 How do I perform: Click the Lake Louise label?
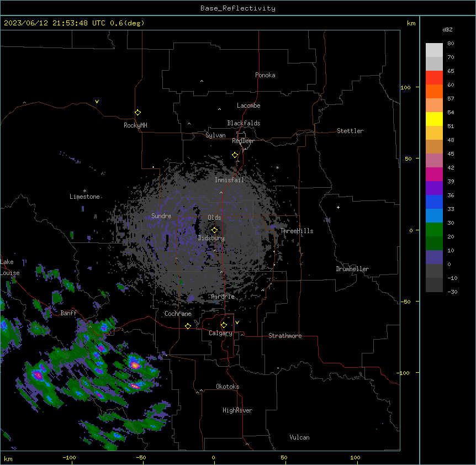coord(10,267)
